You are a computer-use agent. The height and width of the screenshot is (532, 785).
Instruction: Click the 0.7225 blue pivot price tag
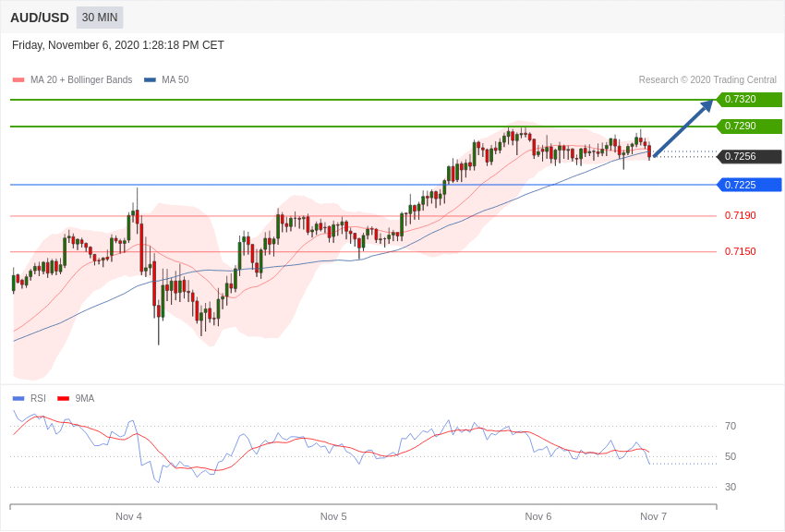coord(749,185)
